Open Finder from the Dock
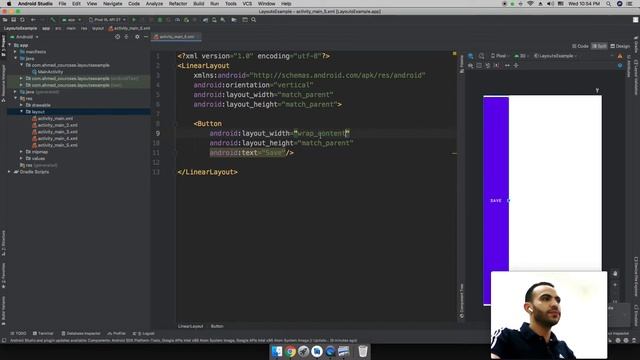The height and width of the screenshot is (360, 640). point(277,351)
